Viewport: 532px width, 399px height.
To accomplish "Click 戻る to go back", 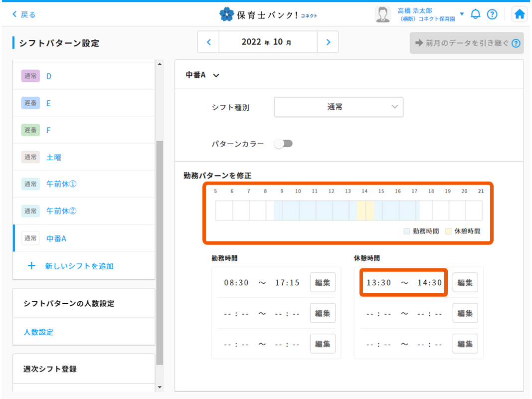I will click(x=24, y=14).
